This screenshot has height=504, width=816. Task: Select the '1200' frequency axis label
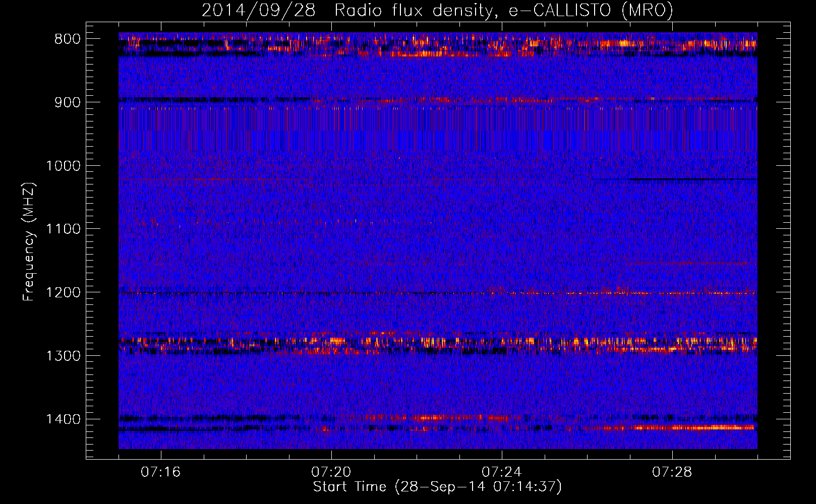[63, 293]
